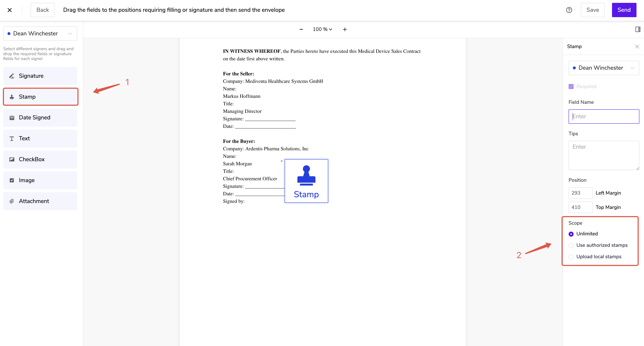Choose the Text field item
Image resolution: width=644 pixels, height=346 pixels.
point(40,139)
